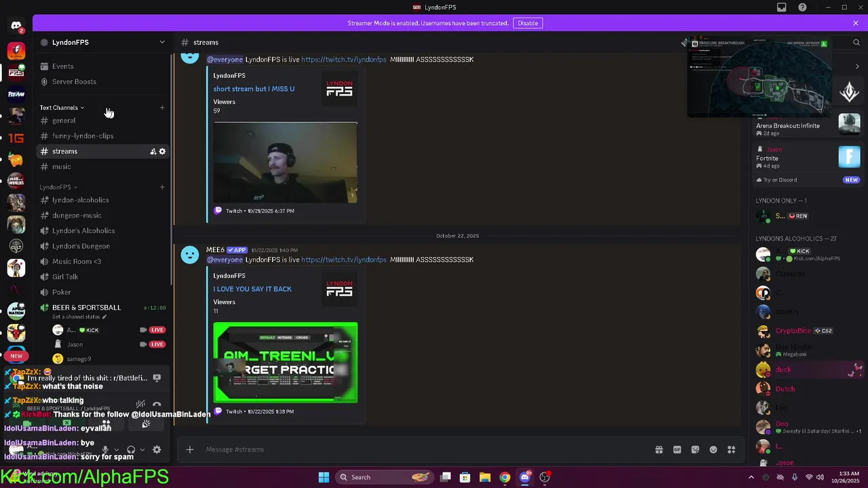Open user settings gear icon
Image resolution: width=868 pixels, height=488 pixels.
[157, 449]
